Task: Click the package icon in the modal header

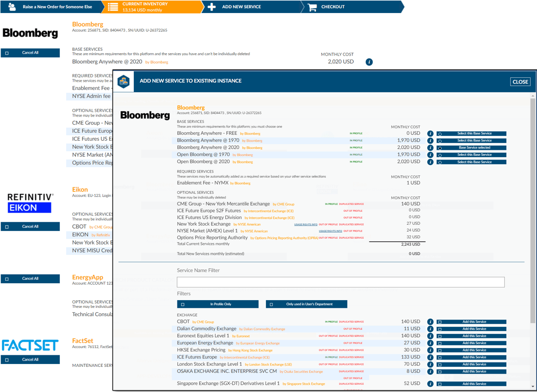Action: coord(124,81)
